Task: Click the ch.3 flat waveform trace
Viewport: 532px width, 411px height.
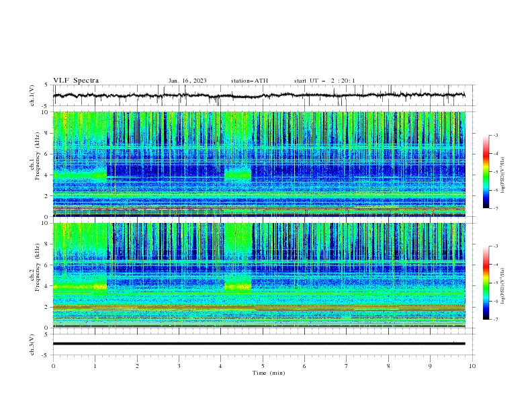Action: point(259,344)
